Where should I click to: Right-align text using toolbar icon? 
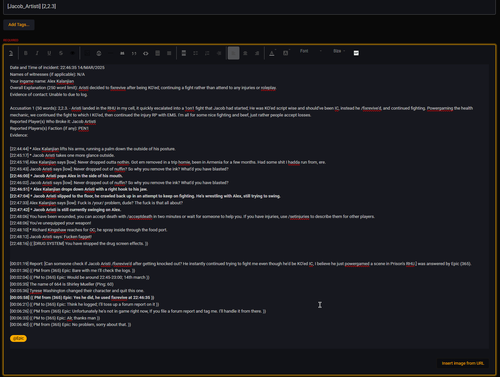pyautogui.click(x=257, y=53)
